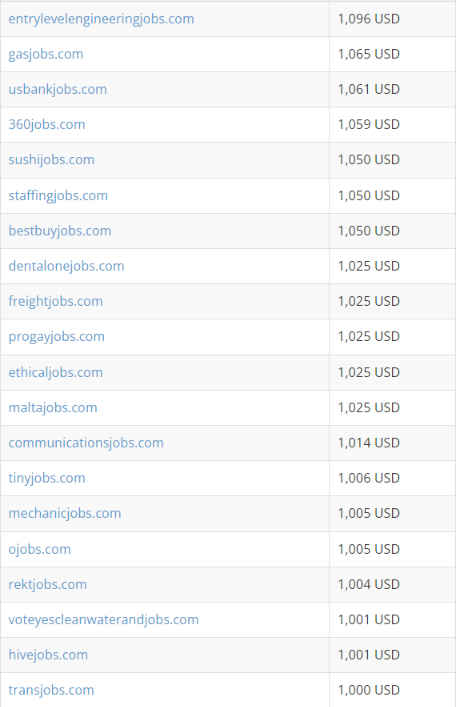Image resolution: width=456 pixels, height=707 pixels.
Task: Click the ethicaljobs.com link
Action: click(55, 372)
